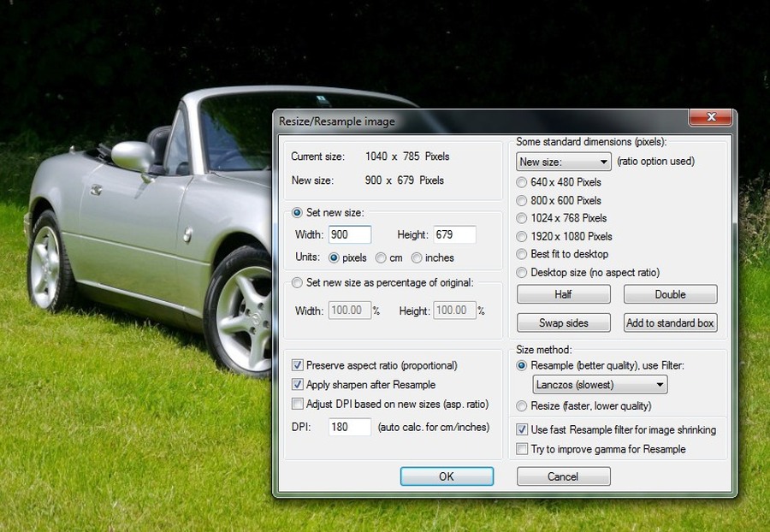This screenshot has height=532, width=770.
Task: Select Desktop size (no aspect ratio) option
Action: (522, 272)
